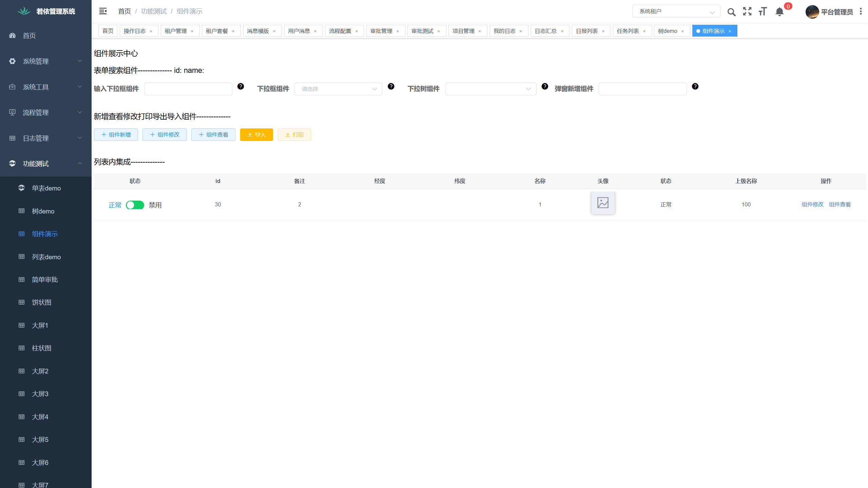
Task: Click the 组件查看 link in the table row
Action: click(x=840, y=204)
